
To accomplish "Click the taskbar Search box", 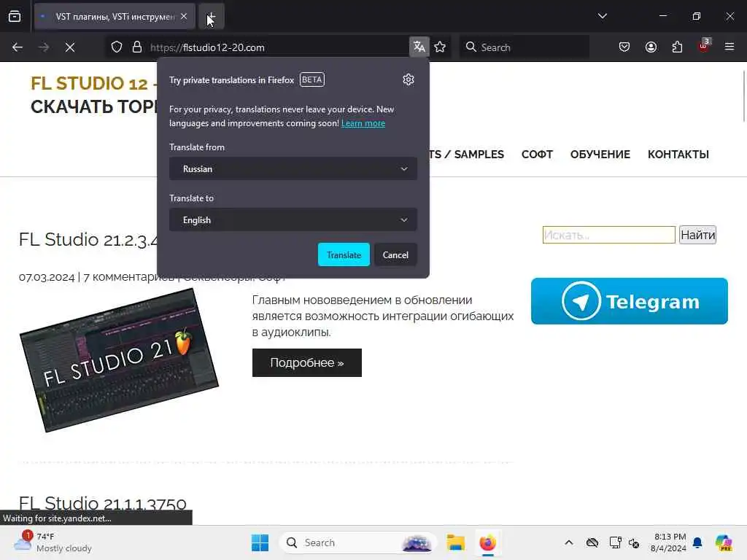I will (x=358, y=542).
